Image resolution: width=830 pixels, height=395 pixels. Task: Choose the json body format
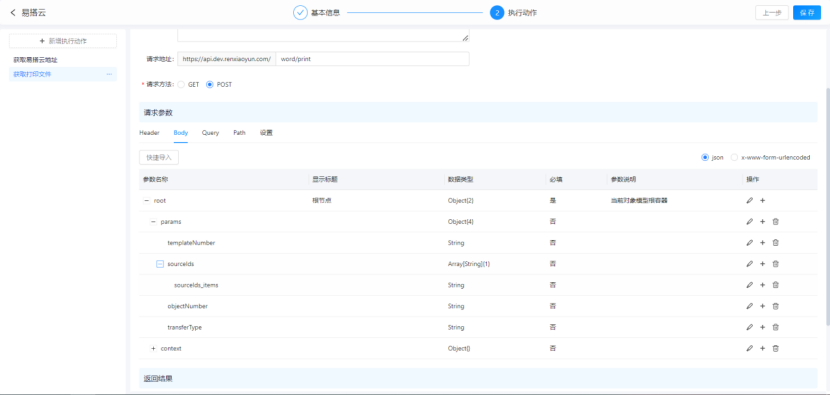pyautogui.click(x=705, y=157)
